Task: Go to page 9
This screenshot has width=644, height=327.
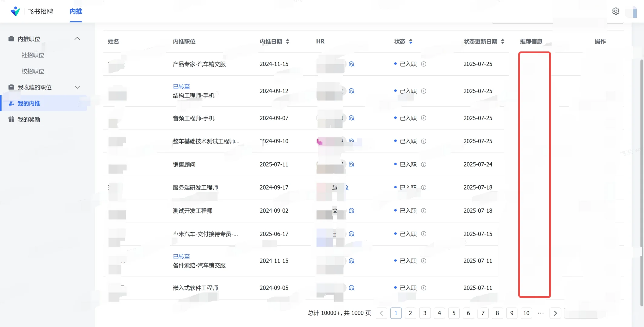Action: coord(512,313)
